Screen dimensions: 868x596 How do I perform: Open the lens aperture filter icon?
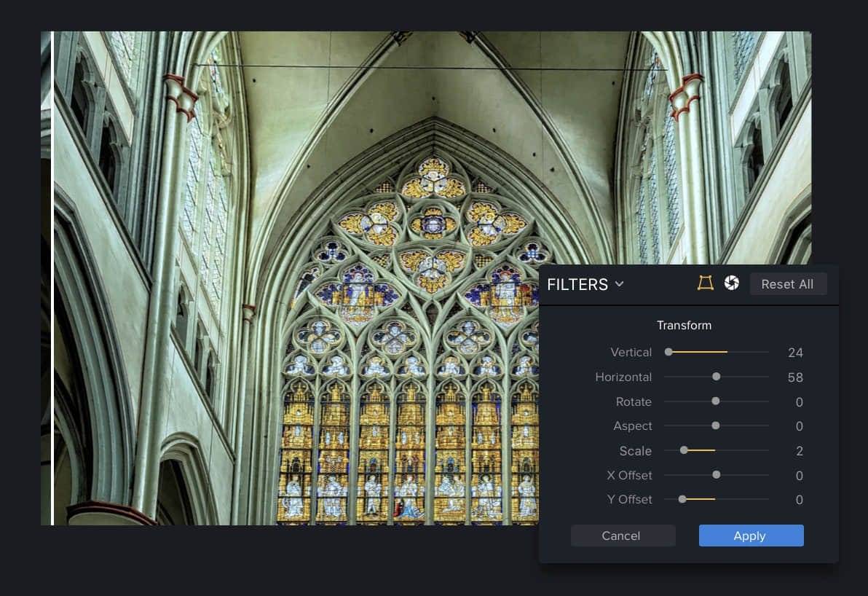731,283
